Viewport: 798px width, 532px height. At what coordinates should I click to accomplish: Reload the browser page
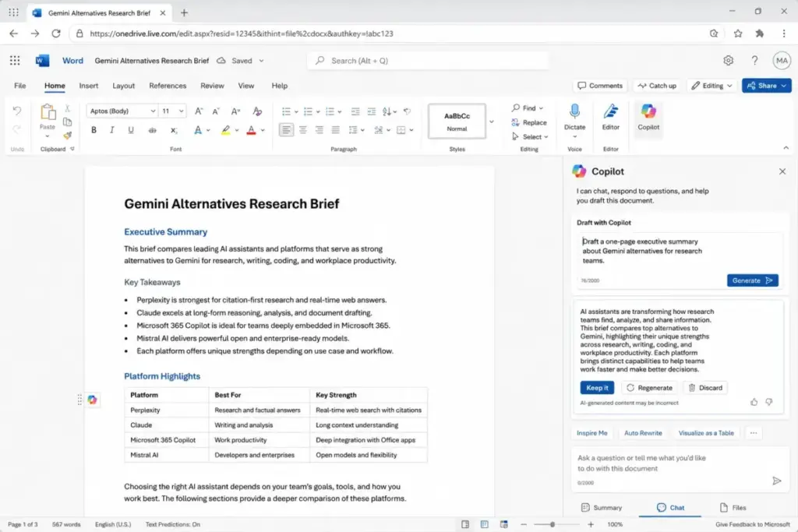(56, 33)
